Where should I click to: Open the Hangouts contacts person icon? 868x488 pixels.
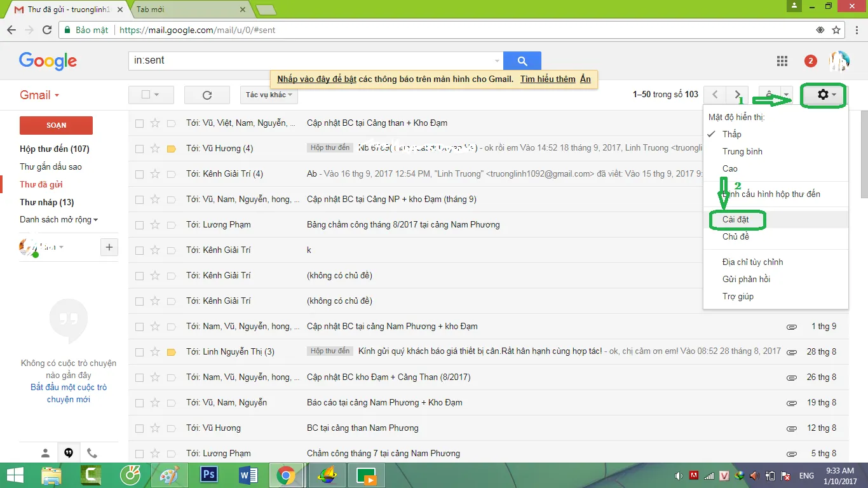pyautogui.click(x=45, y=453)
